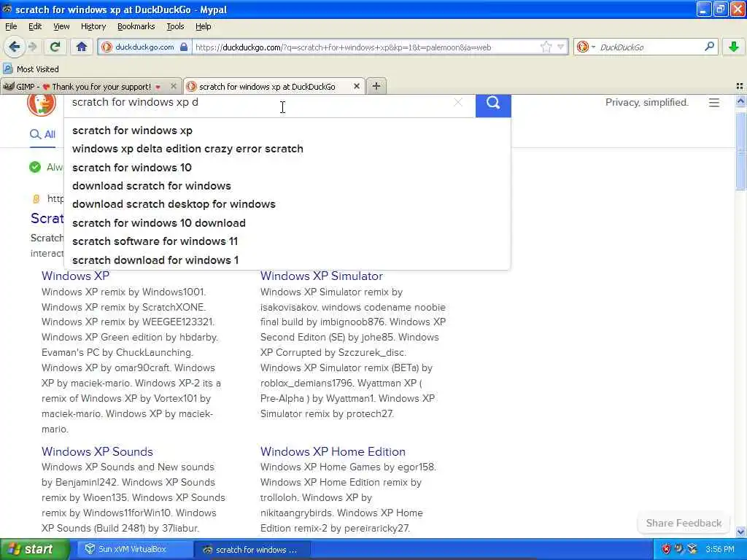Click the Share Feedback button

coord(684,523)
